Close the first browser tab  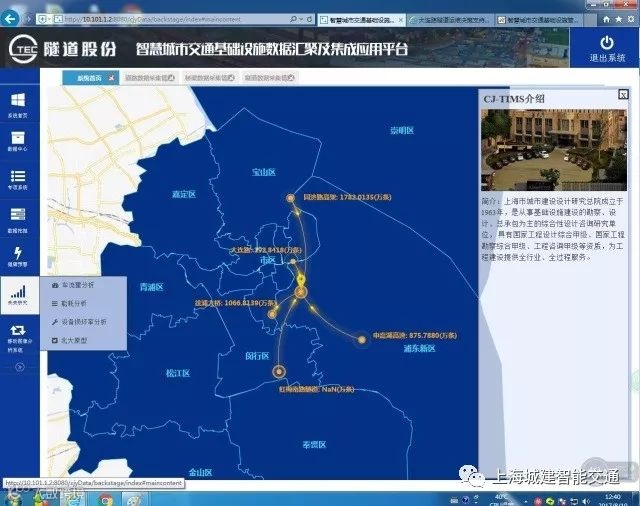[401, 20]
